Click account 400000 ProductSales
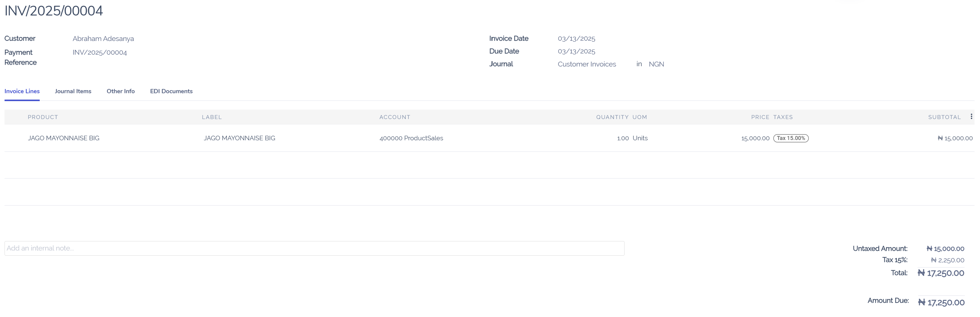The image size is (980, 317). pyautogui.click(x=411, y=138)
